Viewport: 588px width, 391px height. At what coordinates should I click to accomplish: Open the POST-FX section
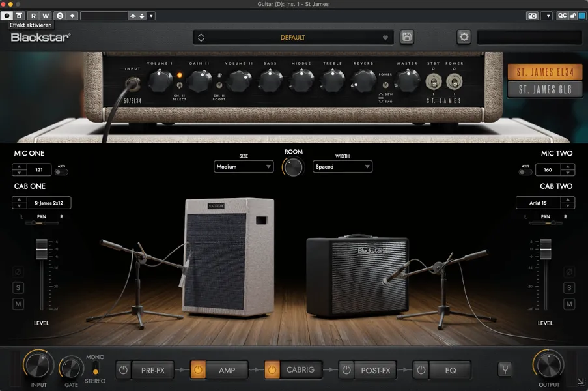point(376,370)
